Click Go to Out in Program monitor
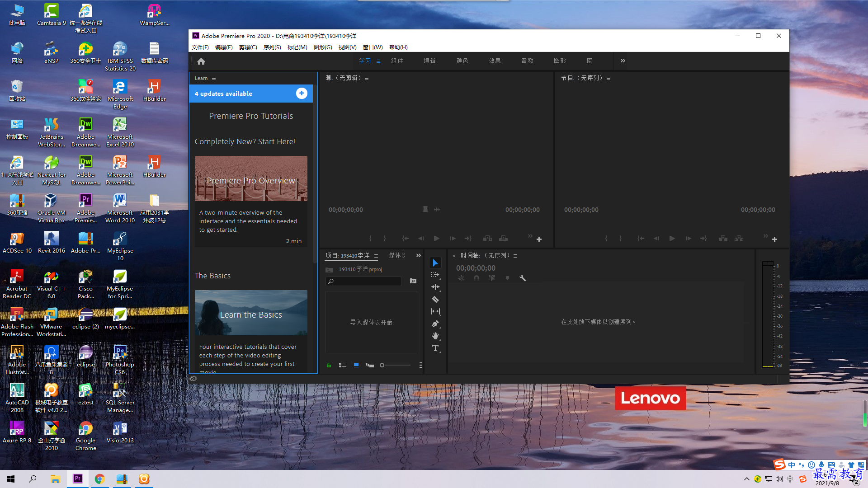This screenshot has width=868, height=488. [703, 238]
